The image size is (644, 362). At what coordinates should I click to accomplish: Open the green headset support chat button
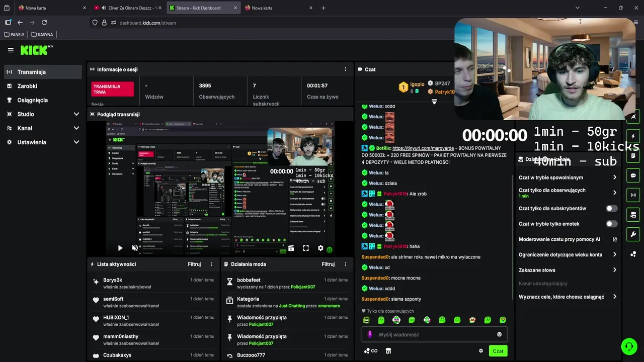click(628, 346)
